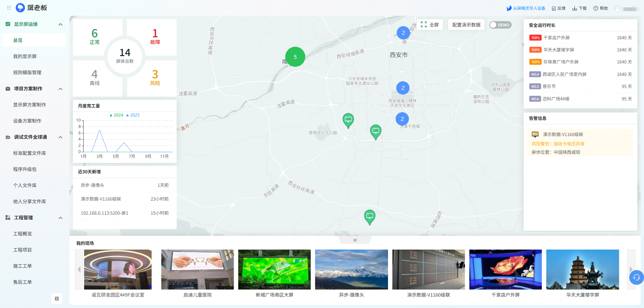Collapse the 显示屏运维 menu group

tap(60, 24)
